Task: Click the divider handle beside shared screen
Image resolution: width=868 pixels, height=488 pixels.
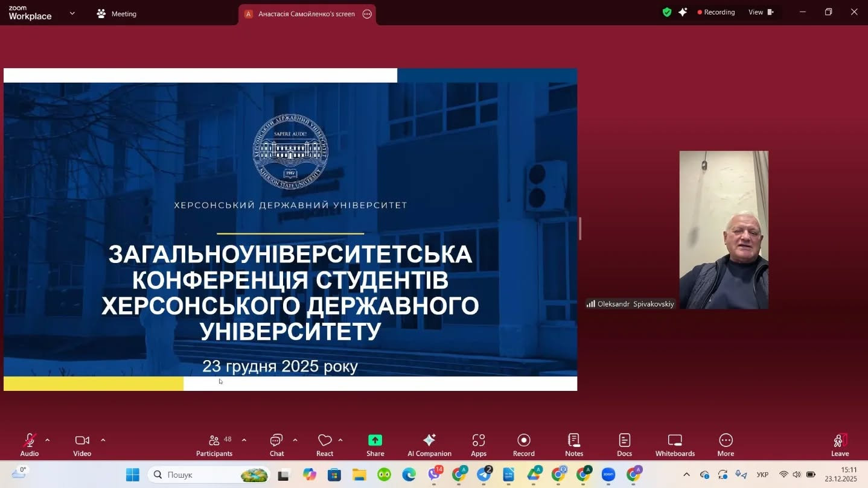Action: (580, 229)
